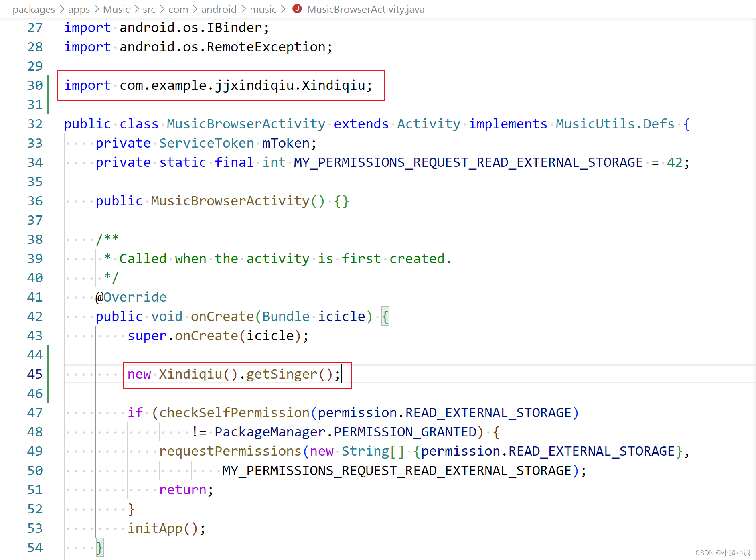Image resolution: width=756 pixels, height=560 pixels.
Task: Click 'getSinger' method call on line 45
Action: point(282,374)
